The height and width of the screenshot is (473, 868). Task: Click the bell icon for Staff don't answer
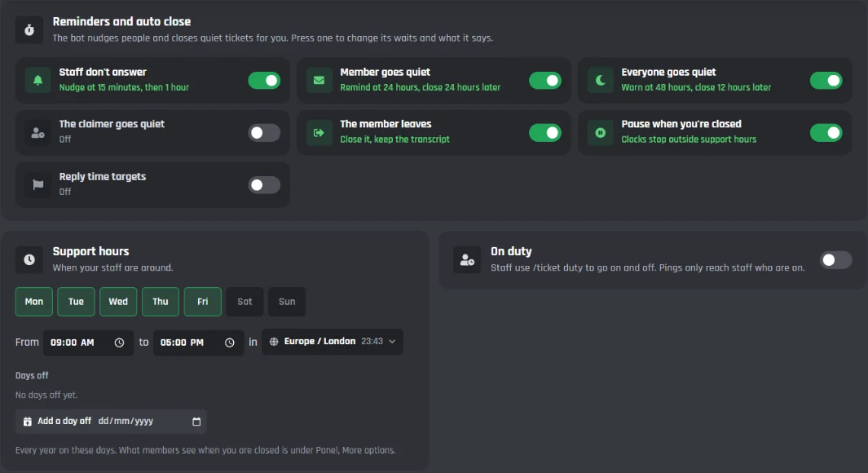[x=37, y=80]
